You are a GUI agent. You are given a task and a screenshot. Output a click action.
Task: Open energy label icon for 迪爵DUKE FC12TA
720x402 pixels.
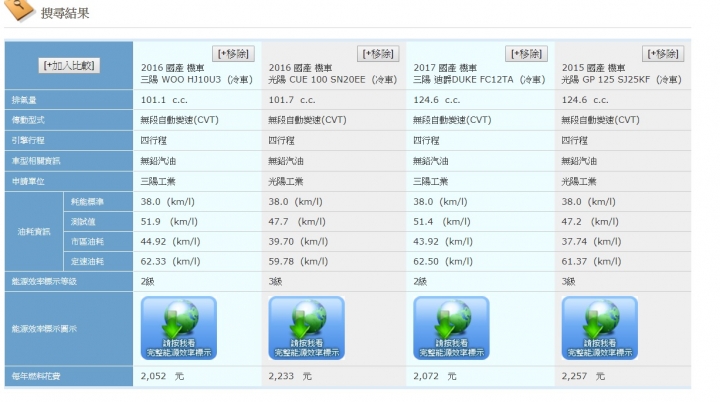click(451, 328)
